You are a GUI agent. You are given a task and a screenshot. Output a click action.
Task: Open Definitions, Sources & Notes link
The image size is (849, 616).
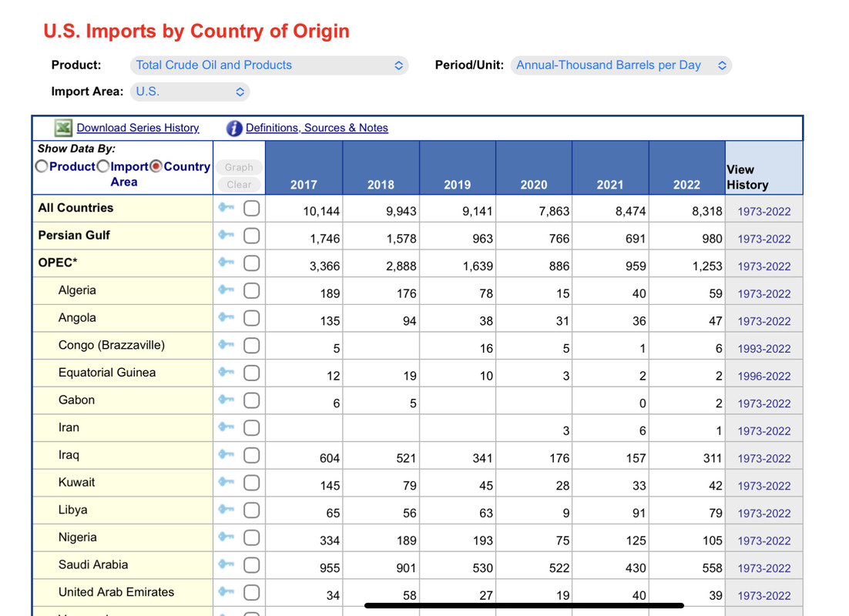(x=317, y=128)
